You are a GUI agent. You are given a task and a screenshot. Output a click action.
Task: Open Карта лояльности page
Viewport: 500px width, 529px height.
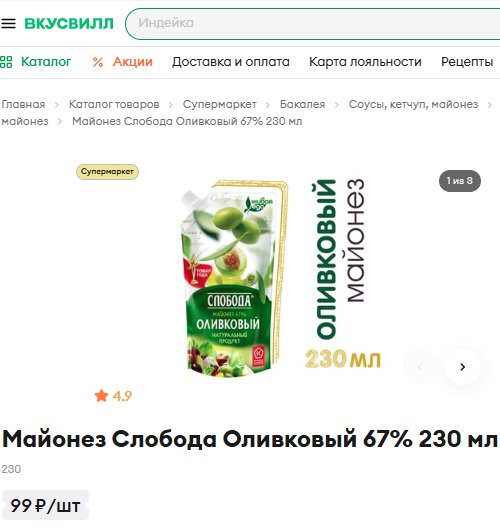tap(365, 62)
